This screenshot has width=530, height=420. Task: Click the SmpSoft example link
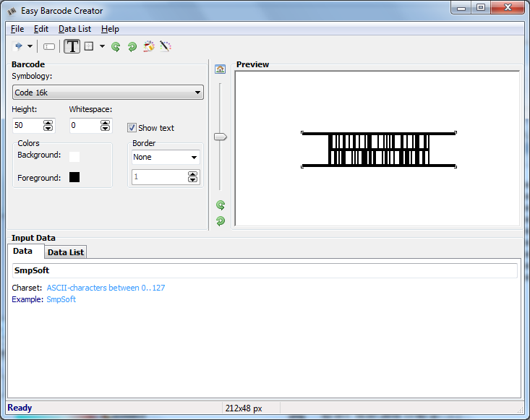(61, 299)
